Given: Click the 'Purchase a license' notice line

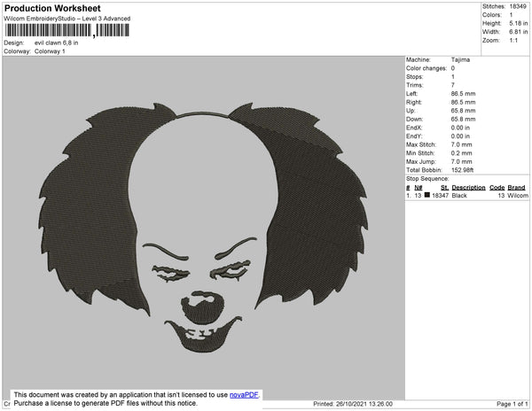Looking at the screenshot, I should tap(106, 403).
